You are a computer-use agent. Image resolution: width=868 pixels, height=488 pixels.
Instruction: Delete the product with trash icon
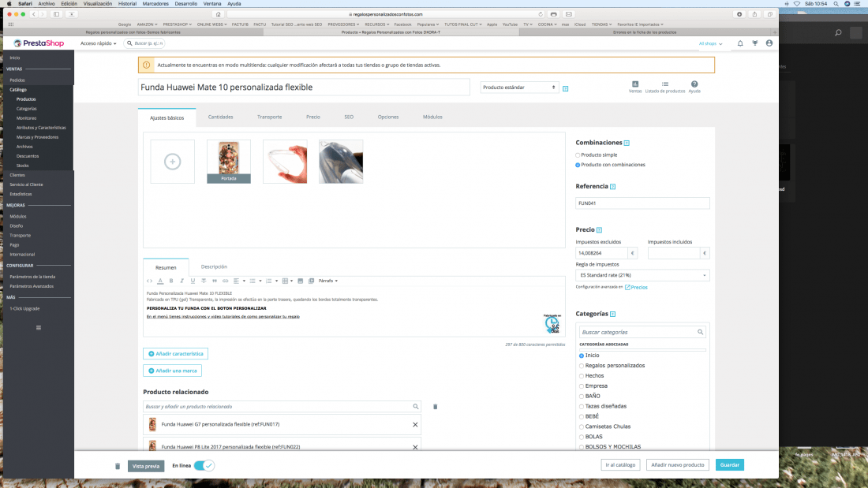click(118, 466)
